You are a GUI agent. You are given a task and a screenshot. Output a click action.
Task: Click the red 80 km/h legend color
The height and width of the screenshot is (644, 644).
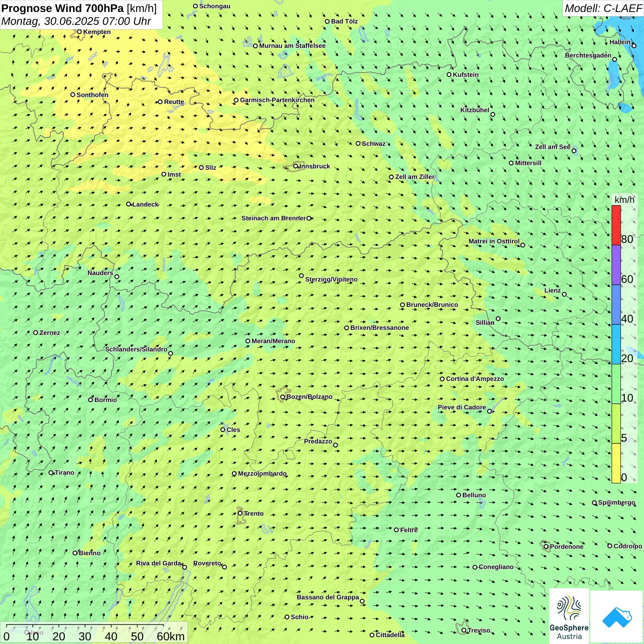tap(616, 225)
